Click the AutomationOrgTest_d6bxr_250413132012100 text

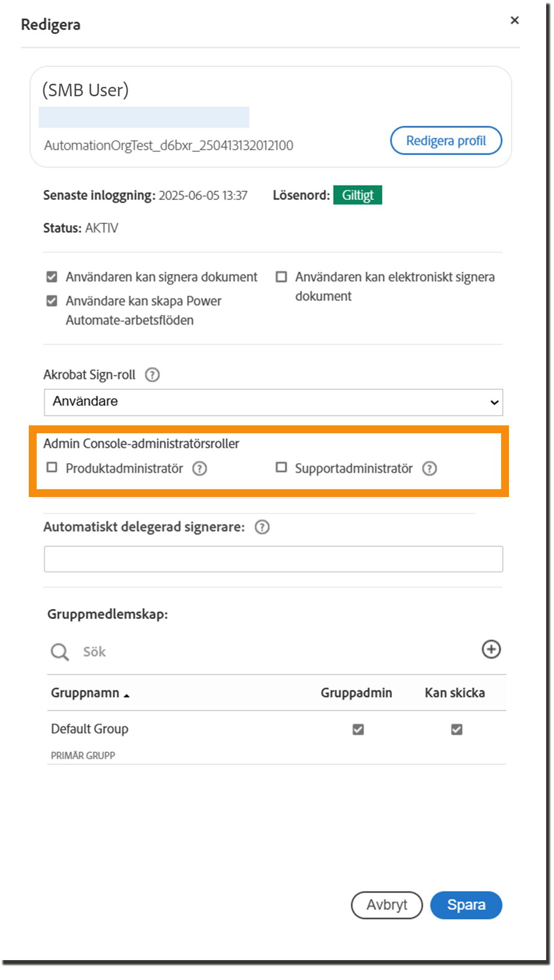[169, 145]
